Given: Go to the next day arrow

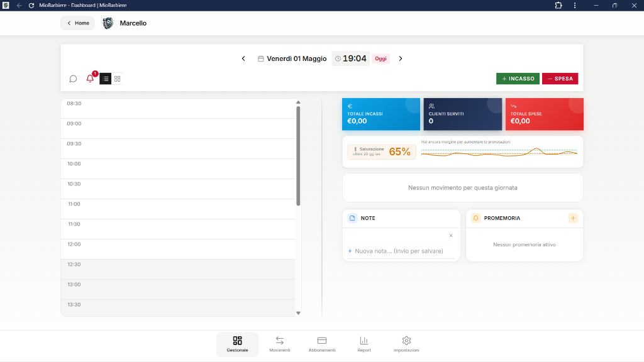Looking at the screenshot, I should click(x=401, y=58).
